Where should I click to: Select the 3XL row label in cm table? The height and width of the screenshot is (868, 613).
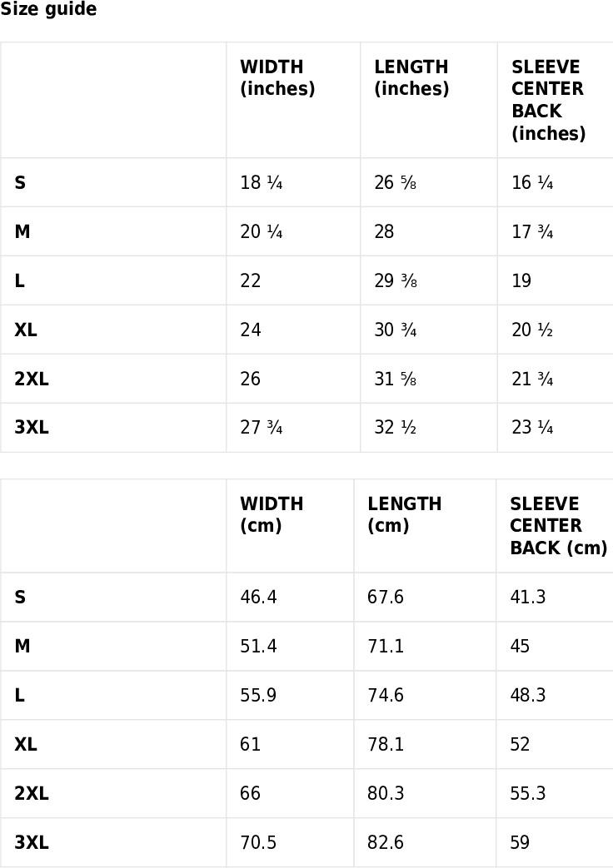[x=31, y=842]
